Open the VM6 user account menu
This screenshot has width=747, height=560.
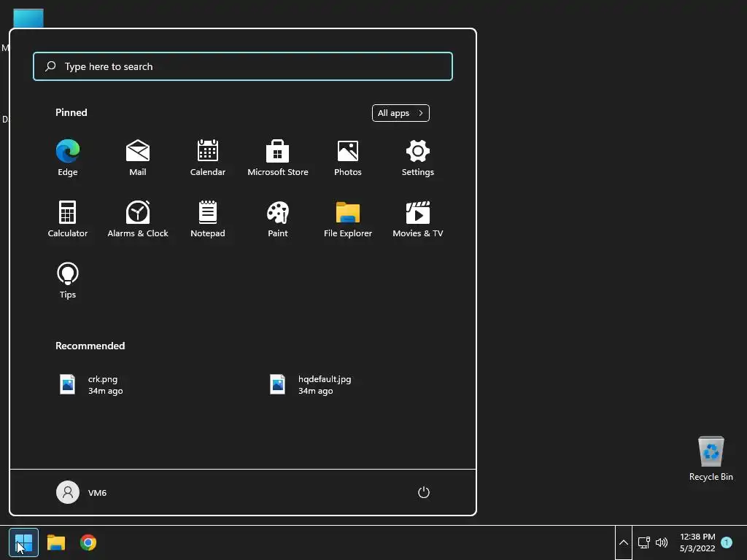click(82, 492)
